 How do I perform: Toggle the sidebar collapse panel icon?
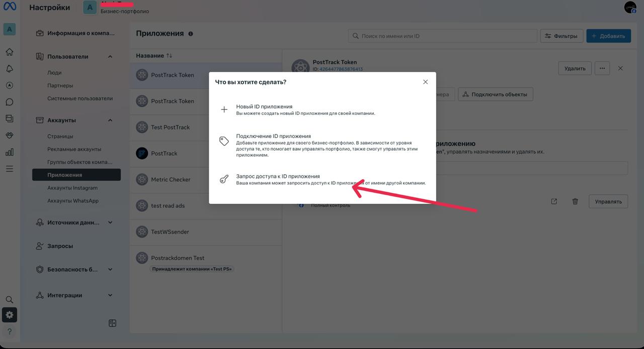pos(112,323)
